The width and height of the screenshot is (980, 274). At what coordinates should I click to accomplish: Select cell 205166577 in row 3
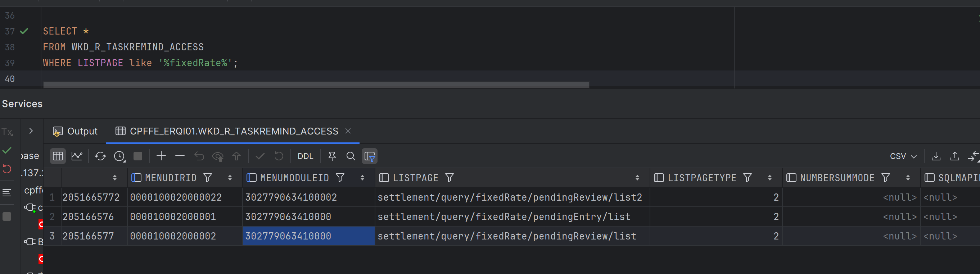coord(94,236)
